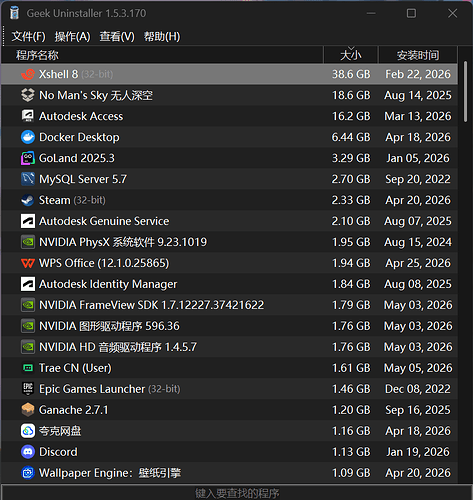The width and height of the screenshot is (473, 500).
Task: Click the Wallpaper Engine gear icon
Action: 28,473
